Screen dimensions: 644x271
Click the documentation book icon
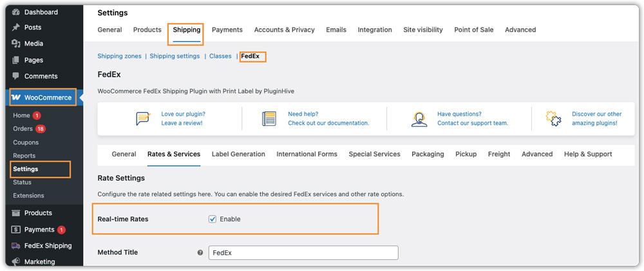tap(269, 118)
